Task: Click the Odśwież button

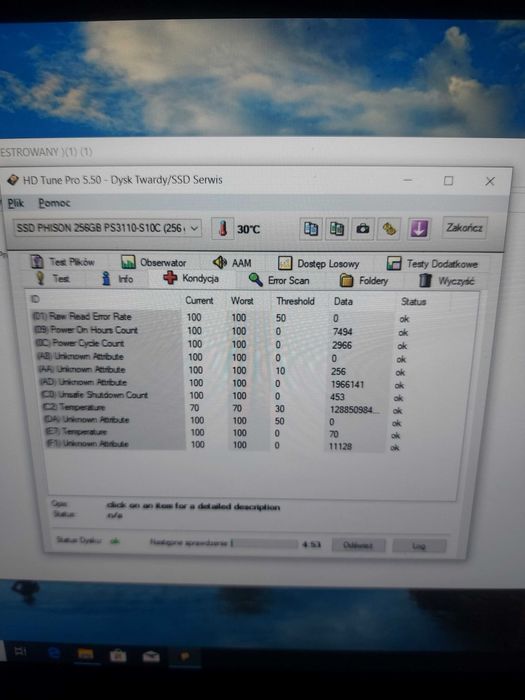Action: pyautogui.click(x=358, y=545)
